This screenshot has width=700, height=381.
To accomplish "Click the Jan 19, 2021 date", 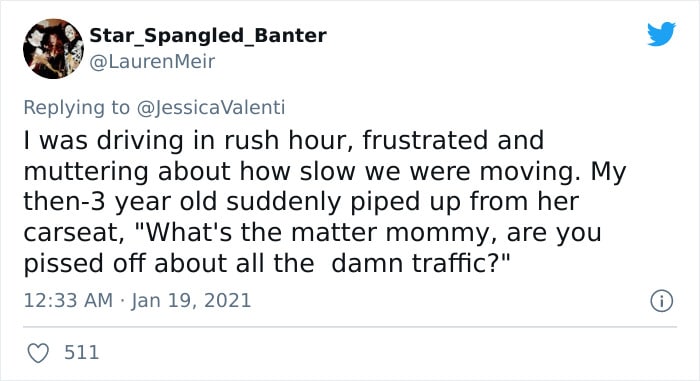I will [x=191, y=300].
